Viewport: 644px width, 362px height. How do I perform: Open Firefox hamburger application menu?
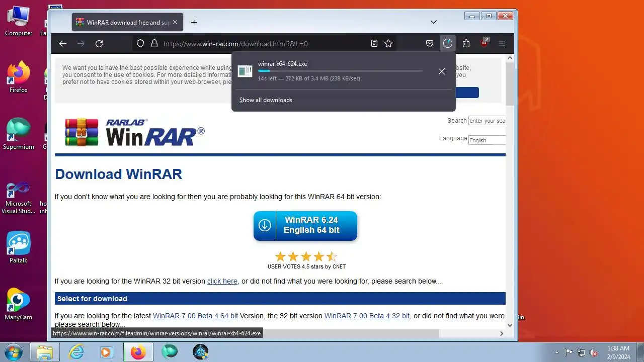click(x=502, y=44)
